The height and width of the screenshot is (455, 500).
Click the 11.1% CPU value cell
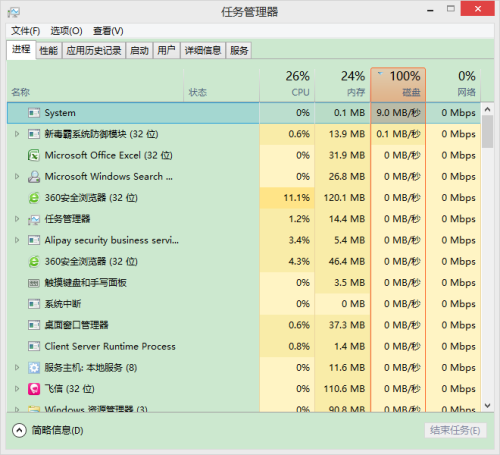(287, 198)
